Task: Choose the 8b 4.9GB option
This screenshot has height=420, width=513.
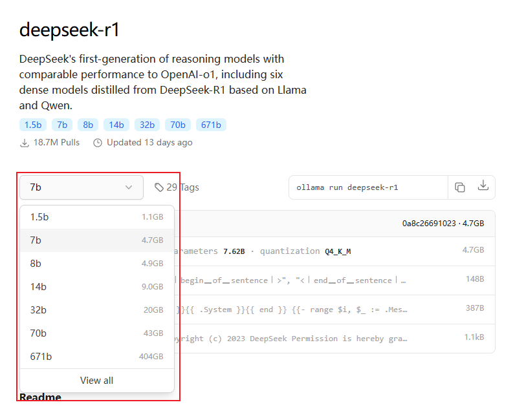Action: click(97, 264)
